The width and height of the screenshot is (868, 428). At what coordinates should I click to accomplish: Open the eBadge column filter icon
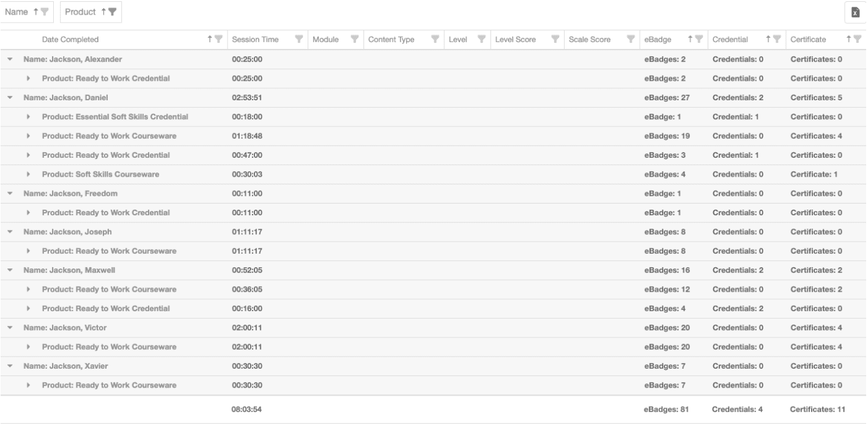click(699, 40)
